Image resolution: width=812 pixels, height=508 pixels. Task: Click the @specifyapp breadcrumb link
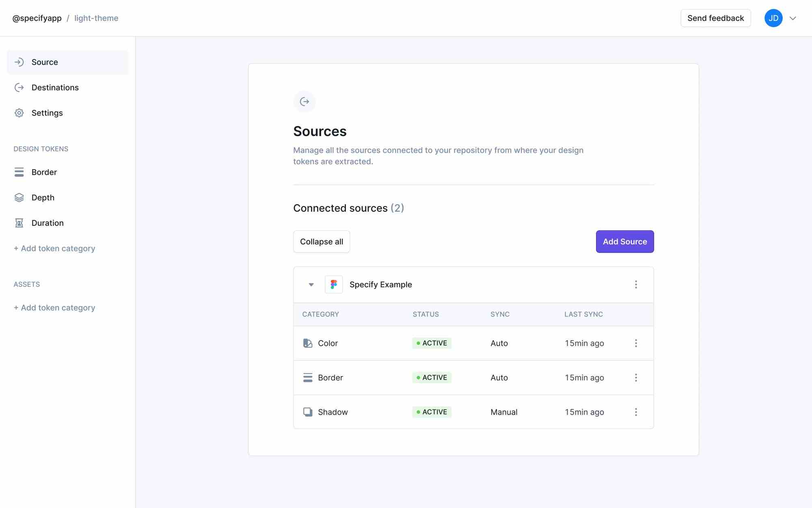point(37,18)
